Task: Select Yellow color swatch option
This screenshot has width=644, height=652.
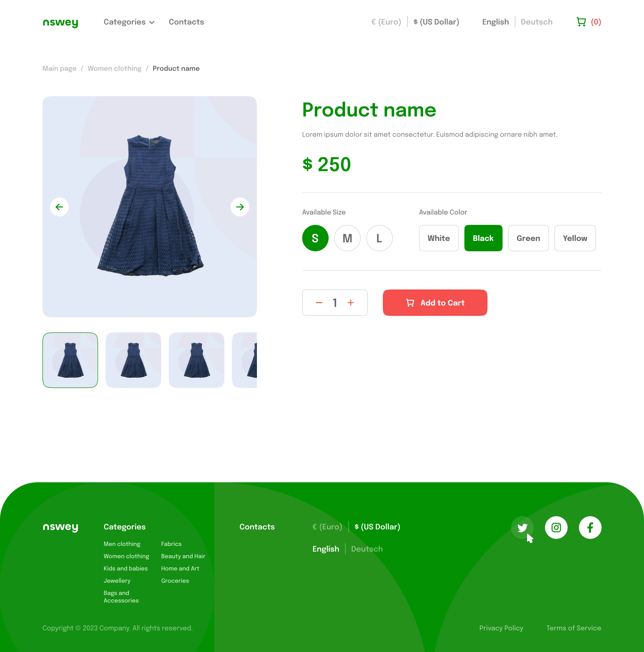Action: [574, 238]
